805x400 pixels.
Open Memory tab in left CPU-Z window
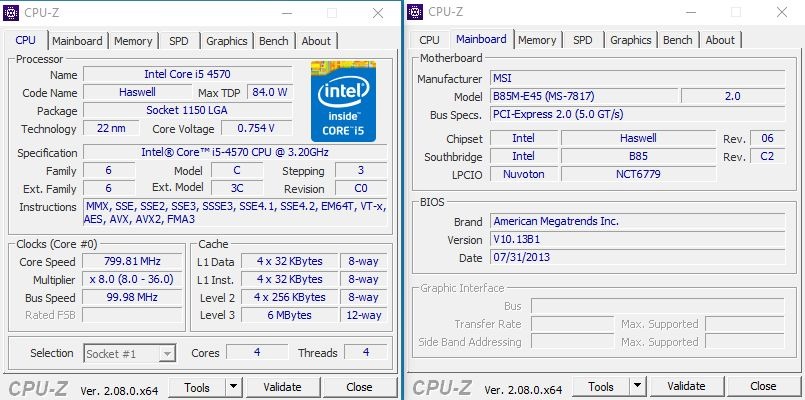click(x=133, y=41)
